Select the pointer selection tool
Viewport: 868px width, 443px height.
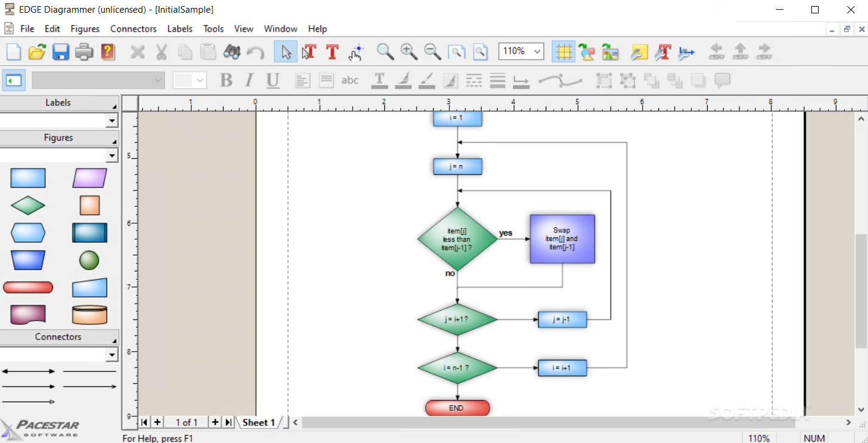[286, 52]
